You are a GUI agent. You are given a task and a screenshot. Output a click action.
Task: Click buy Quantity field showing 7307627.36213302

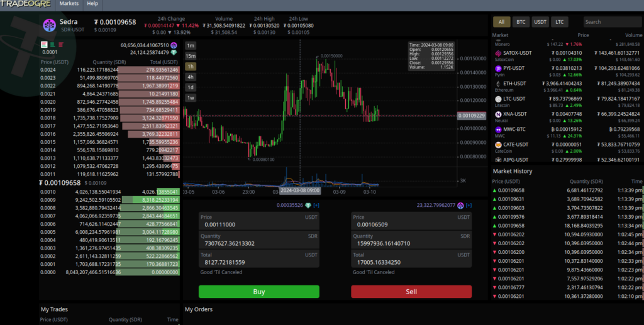258,240
